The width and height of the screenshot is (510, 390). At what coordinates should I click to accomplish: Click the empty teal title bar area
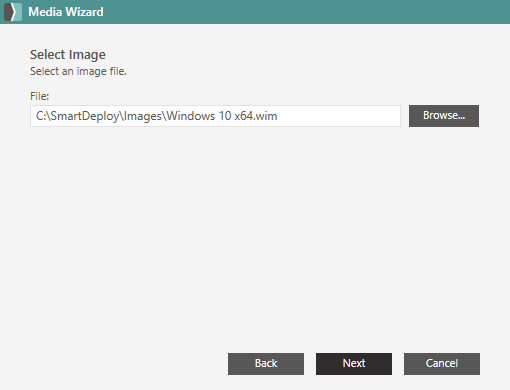[x=300, y=12]
